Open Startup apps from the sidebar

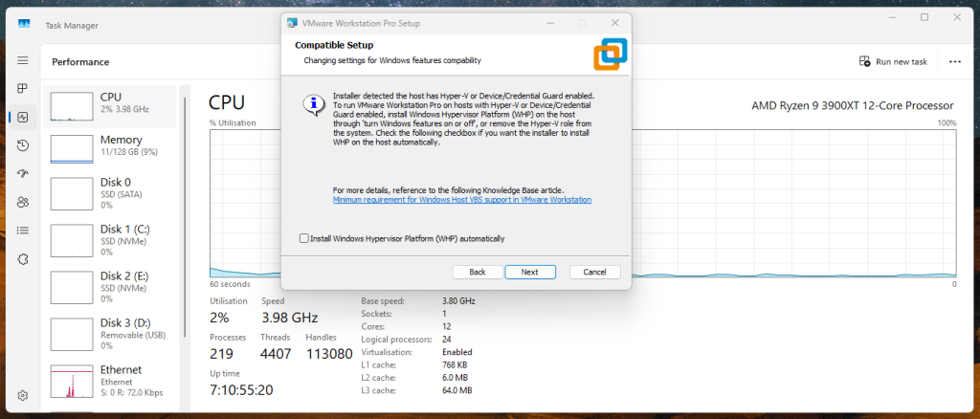pyautogui.click(x=22, y=173)
